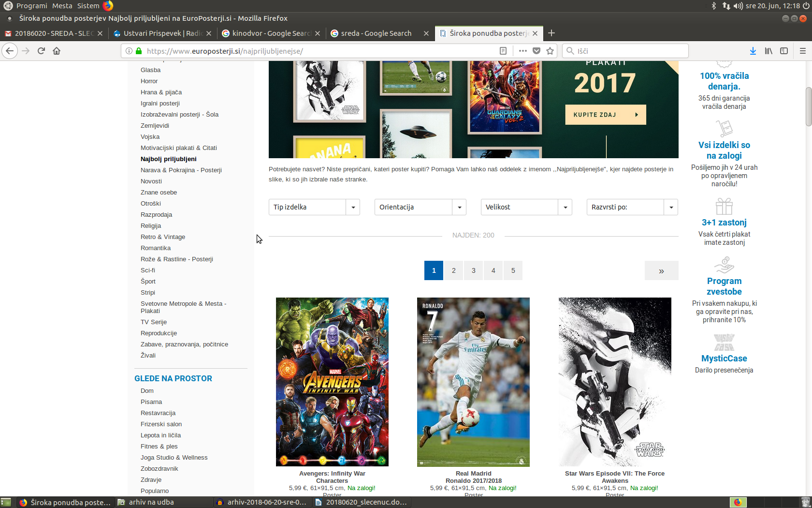The height and width of the screenshot is (508, 812).
Task: Go to Firefox home page
Action: click(x=57, y=51)
